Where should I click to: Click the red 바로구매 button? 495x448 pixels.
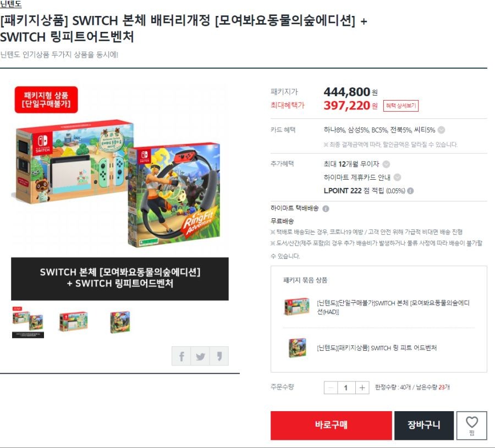coord(331,425)
